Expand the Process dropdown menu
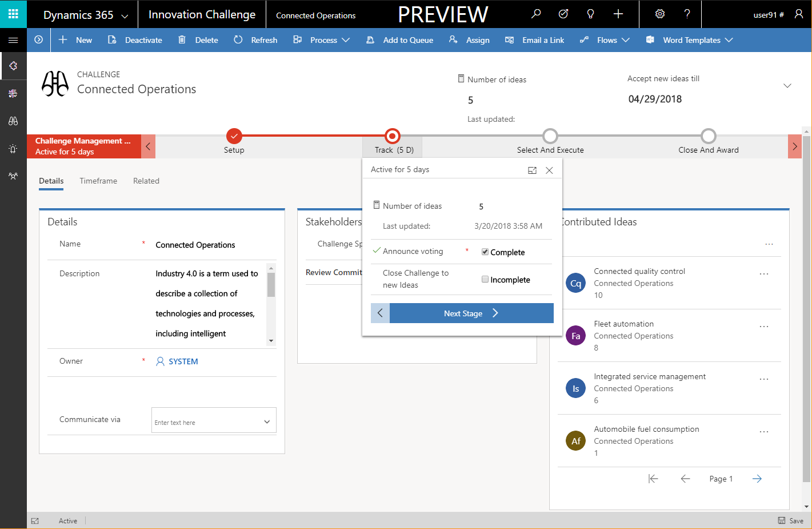Viewport: 812px width, 529px height. pyautogui.click(x=322, y=40)
